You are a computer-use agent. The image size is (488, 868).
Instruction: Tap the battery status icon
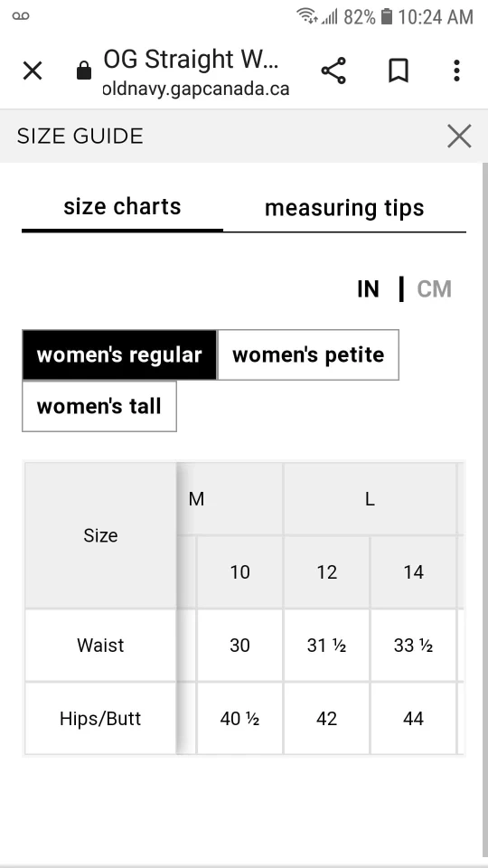click(x=388, y=16)
